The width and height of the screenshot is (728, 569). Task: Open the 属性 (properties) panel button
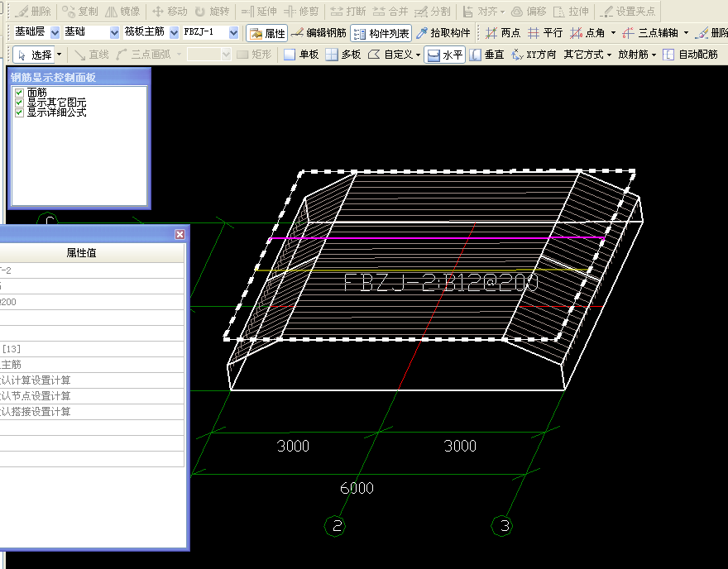pos(267,33)
